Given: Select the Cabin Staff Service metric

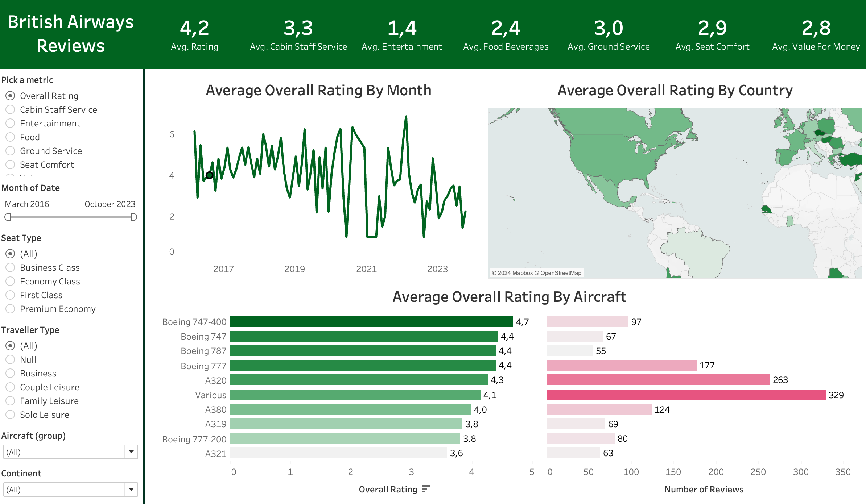Looking at the screenshot, I should (x=10, y=109).
